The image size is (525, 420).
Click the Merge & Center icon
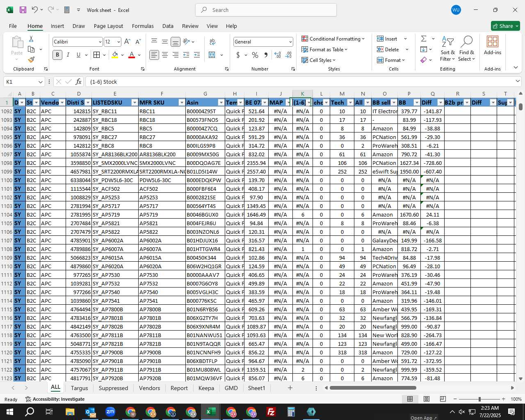click(212, 55)
